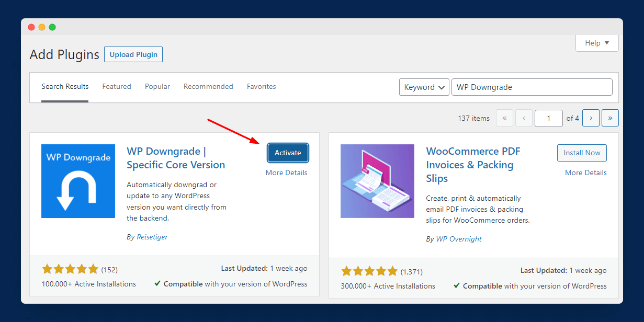
Task: Click the compatible checkmark under WooCommerce PDF Invoices
Action: click(x=457, y=286)
